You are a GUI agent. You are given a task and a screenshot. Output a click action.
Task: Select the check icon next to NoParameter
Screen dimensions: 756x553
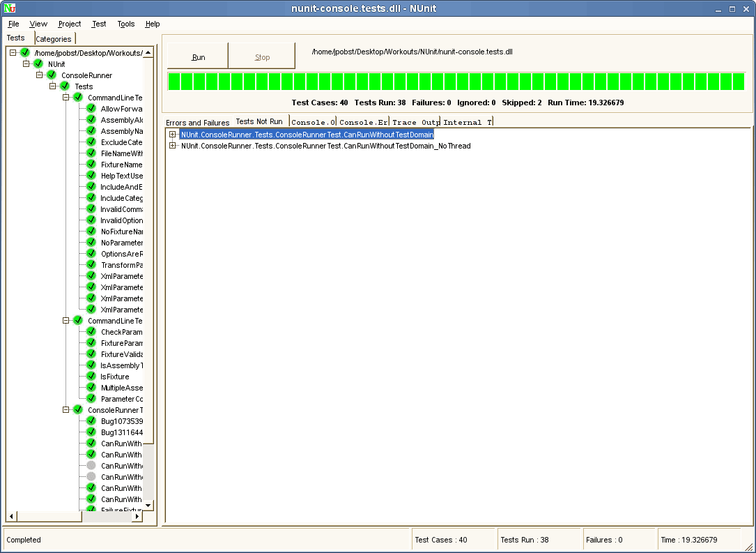pyautogui.click(x=91, y=242)
